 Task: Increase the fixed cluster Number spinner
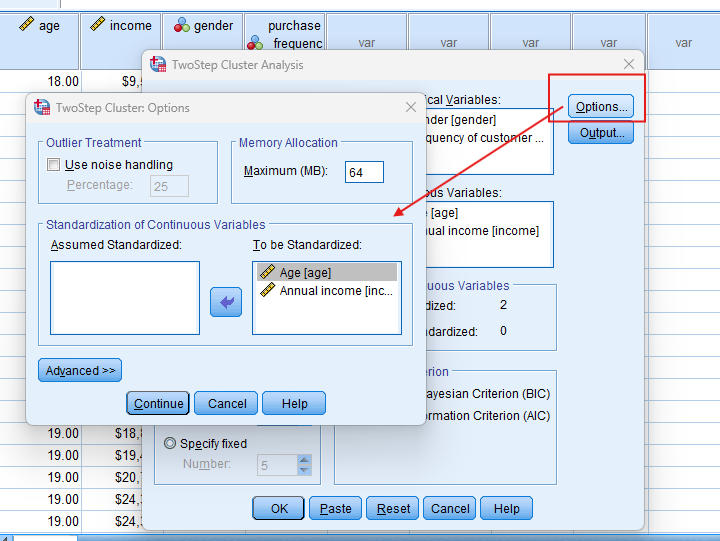pos(304,460)
